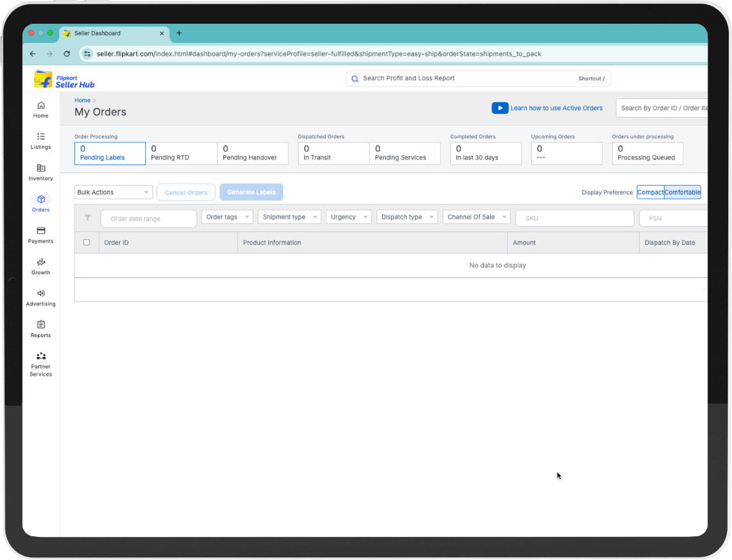This screenshot has width=732, height=560.
Task: Open the Listings sidebar icon
Action: click(x=41, y=137)
